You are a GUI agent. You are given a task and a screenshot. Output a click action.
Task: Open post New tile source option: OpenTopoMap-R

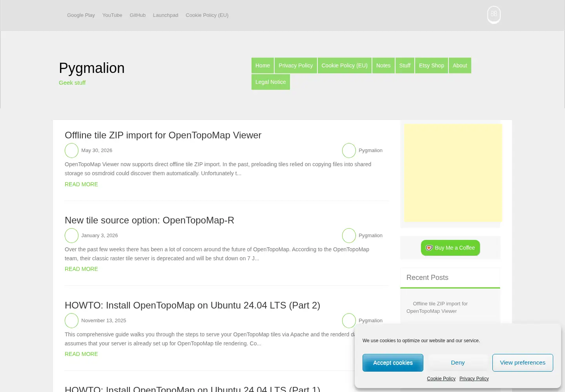click(149, 220)
